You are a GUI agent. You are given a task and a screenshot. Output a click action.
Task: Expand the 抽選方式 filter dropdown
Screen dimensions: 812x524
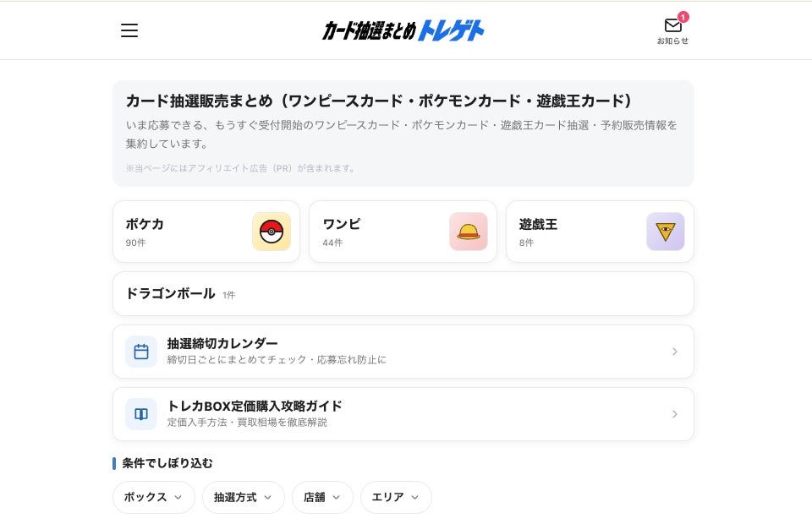click(x=244, y=497)
